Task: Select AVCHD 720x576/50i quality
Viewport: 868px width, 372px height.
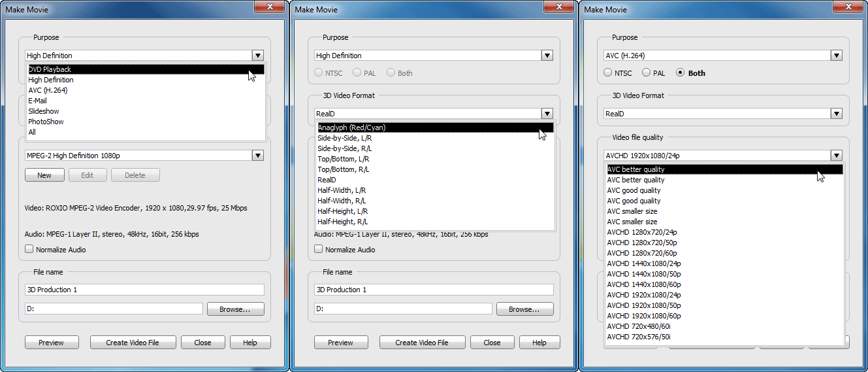Action: coord(724,337)
